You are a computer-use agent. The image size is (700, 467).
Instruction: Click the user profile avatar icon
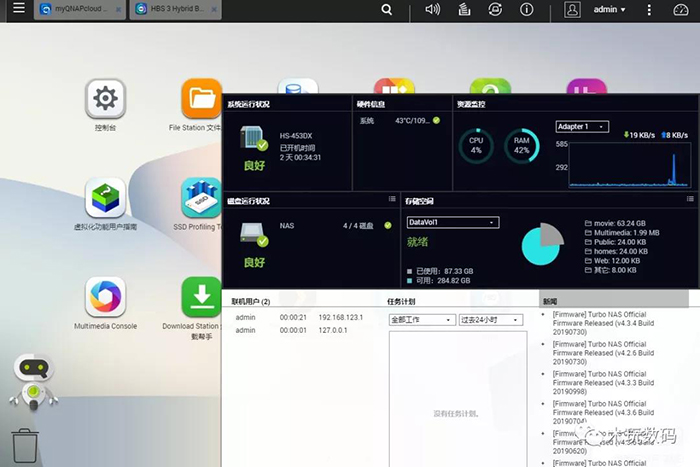point(572,9)
